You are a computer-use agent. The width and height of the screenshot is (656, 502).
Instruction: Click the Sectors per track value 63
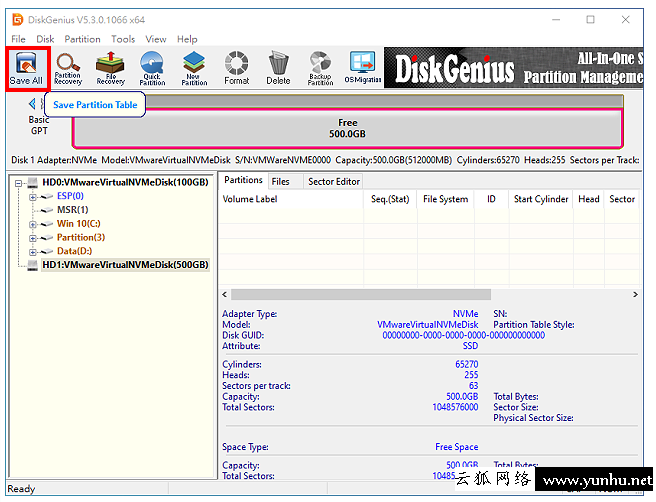[x=473, y=386]
